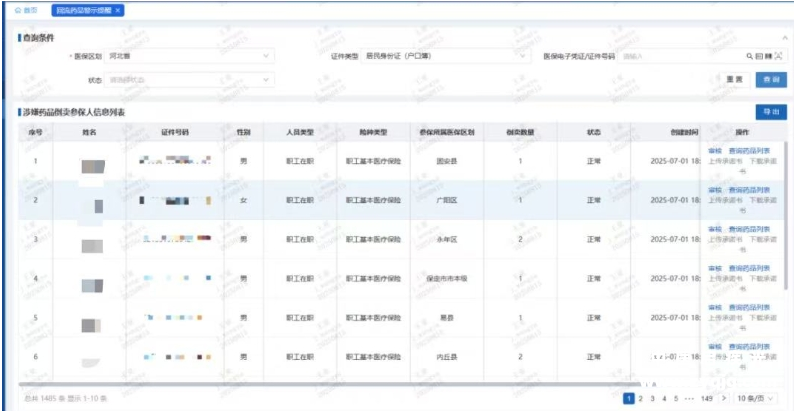
Task: Open the 医保区划 dropdown
Action: [x=188, y=57]
